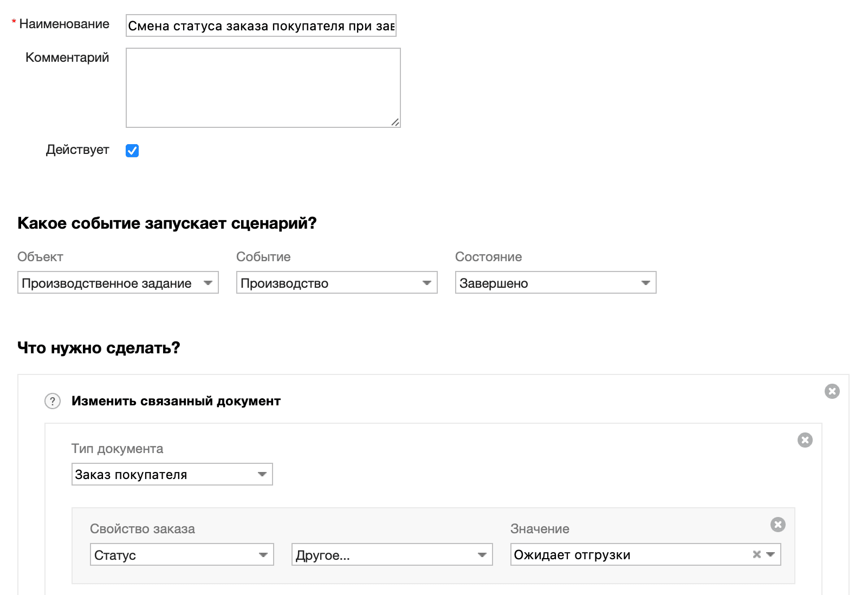Click the "Завершено" dropdown arrow icon
Screen dimensions: 868x595
pyautogui.click(x=645, y=282)
